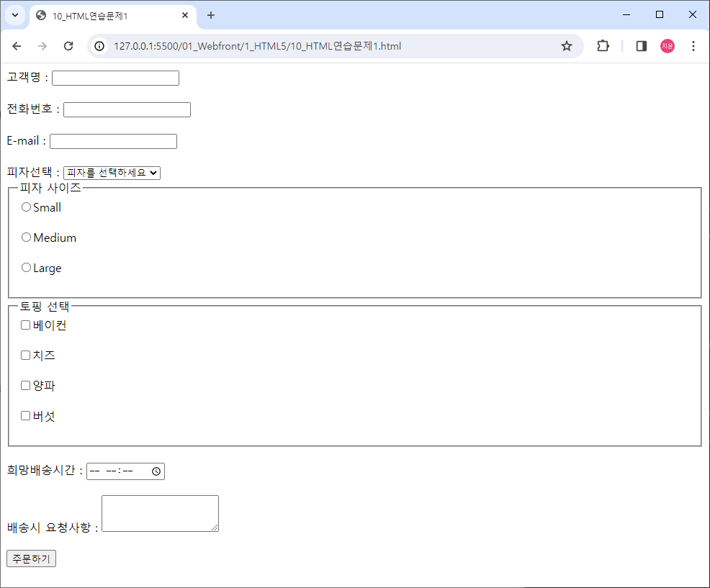Close the browser window

[x=692, y=15]
